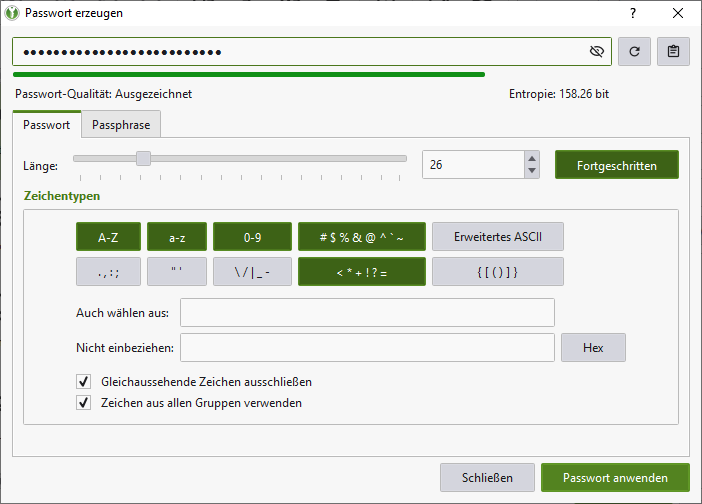Regenerate password with refresh icon

[x=633, y=52]
